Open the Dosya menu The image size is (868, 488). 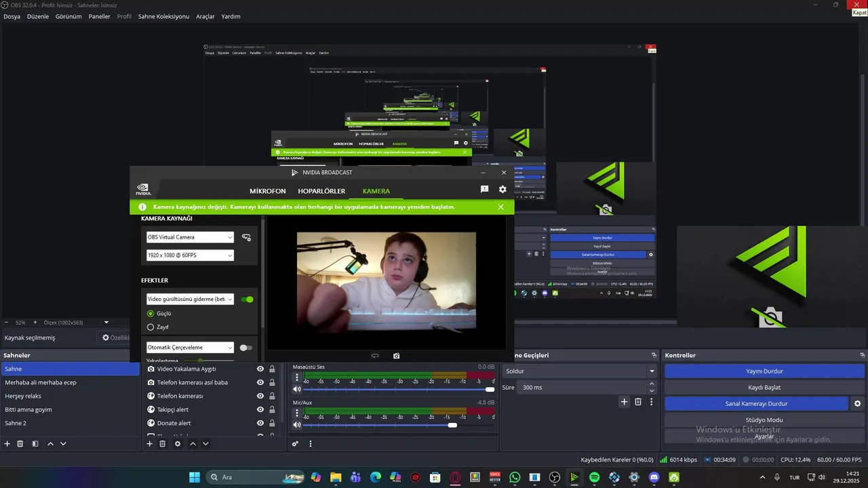[x=12, y=16]
